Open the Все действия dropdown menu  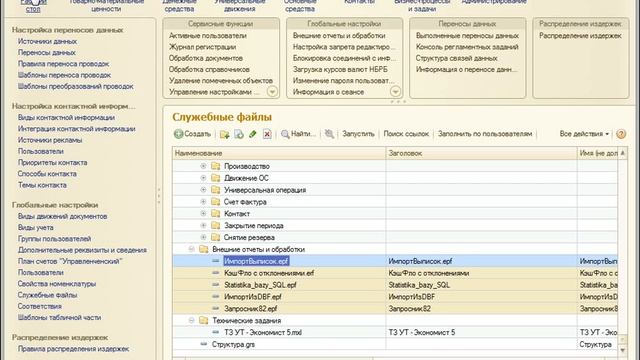[584, 134]
